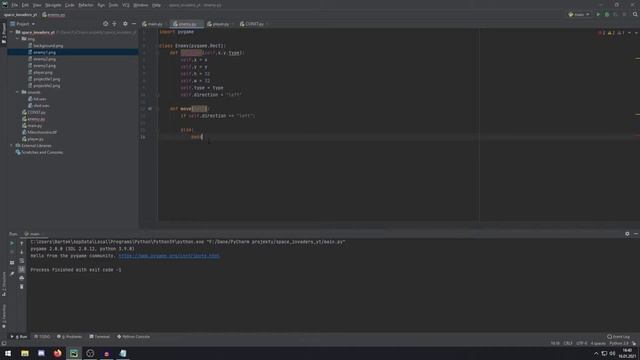Open the File menu
This screenshot has height=360, width=640.
coord(15,5)
